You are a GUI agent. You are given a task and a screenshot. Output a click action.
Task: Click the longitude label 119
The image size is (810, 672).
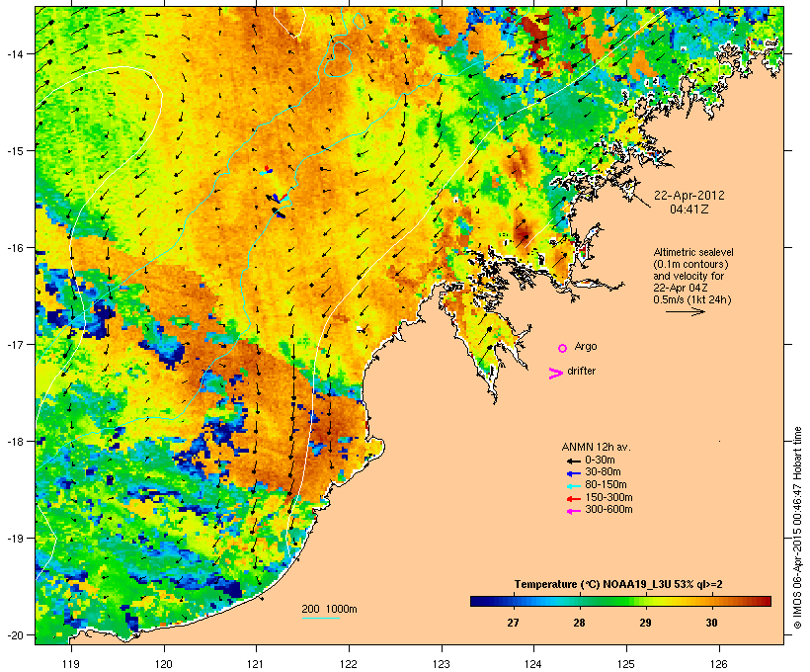71,664
